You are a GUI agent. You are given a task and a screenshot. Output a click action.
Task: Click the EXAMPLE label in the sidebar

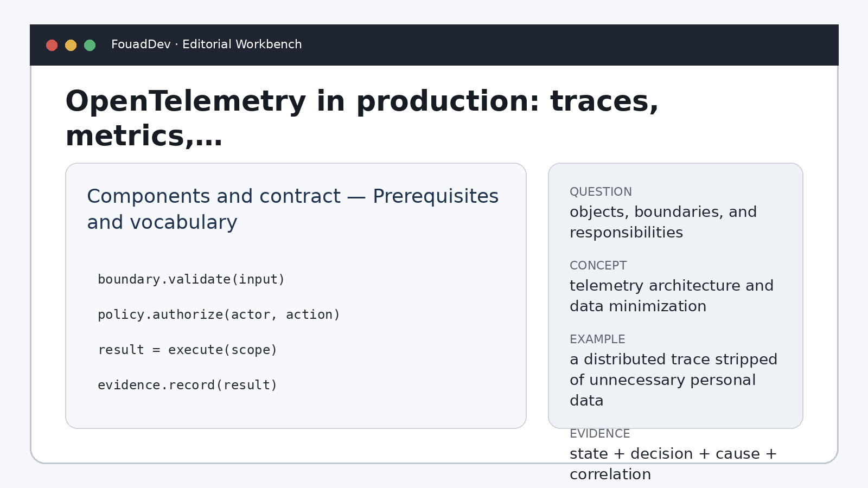pyautogui.click(x=597, y=339)
